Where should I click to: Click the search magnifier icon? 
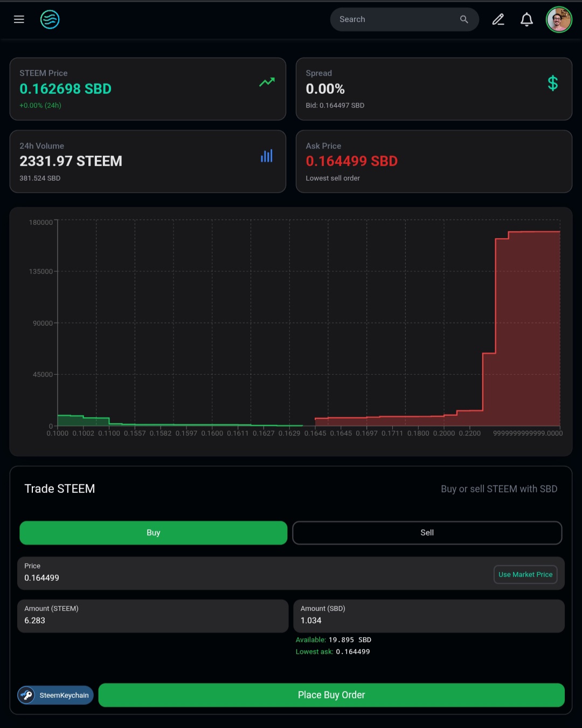click(x=464, y=19)
